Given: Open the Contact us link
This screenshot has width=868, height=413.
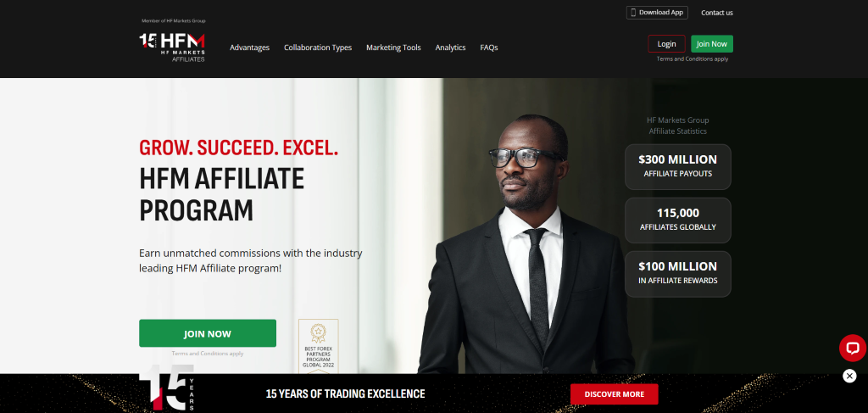Looking at the screenshot, I should (717, 13).
